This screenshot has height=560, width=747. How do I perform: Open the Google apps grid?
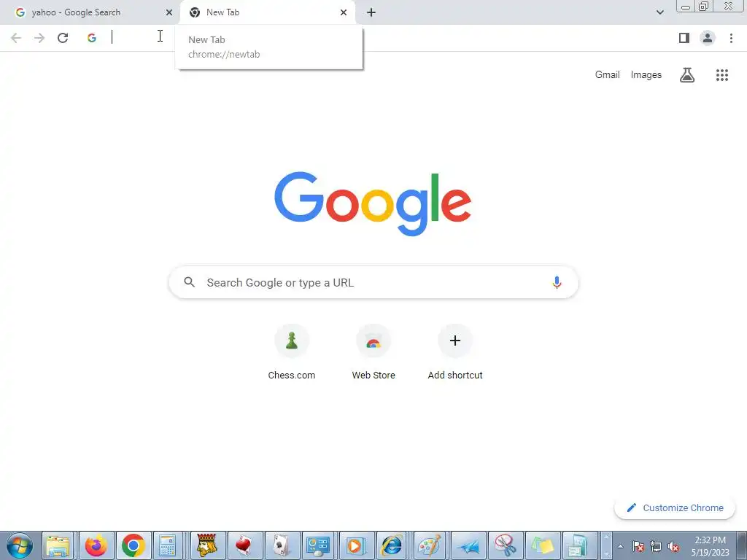722,75
